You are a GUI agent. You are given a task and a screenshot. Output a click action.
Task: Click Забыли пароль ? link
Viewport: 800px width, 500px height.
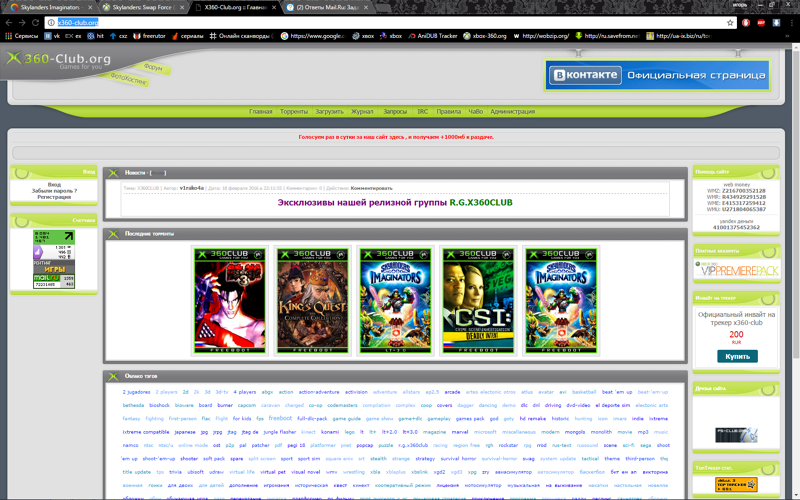coord(54,190)
